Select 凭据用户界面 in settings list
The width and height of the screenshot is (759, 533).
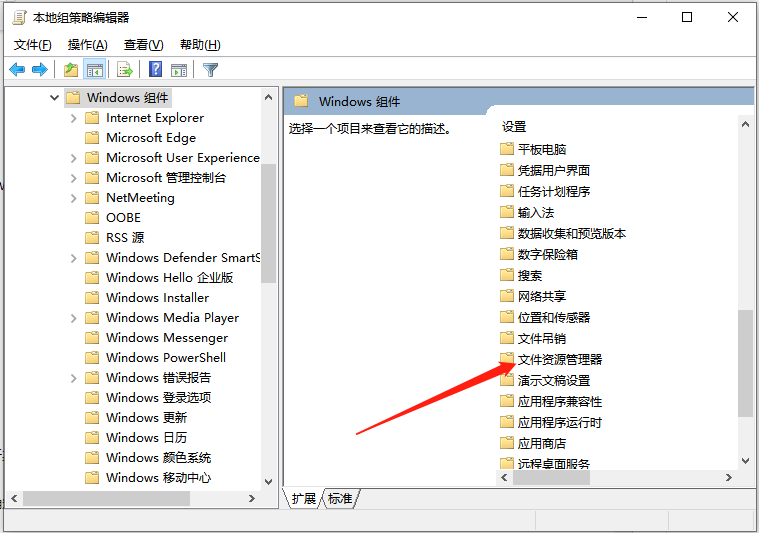(x=554, y=170)
